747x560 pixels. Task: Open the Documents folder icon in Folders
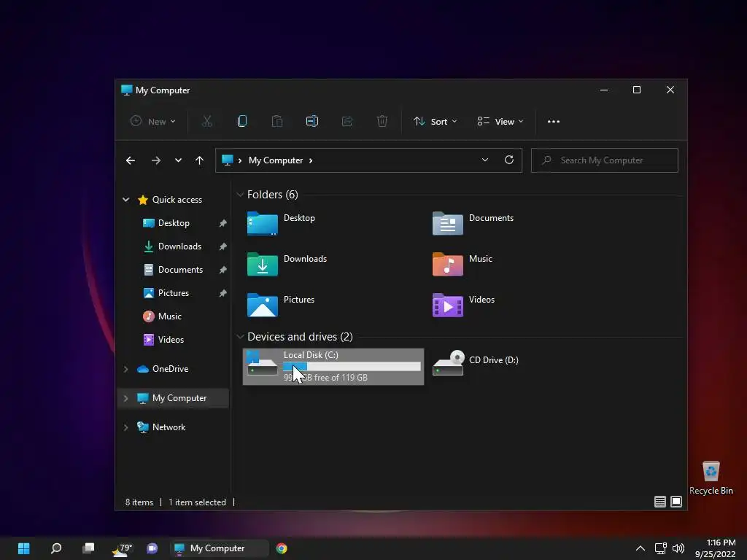pos(447,224)
